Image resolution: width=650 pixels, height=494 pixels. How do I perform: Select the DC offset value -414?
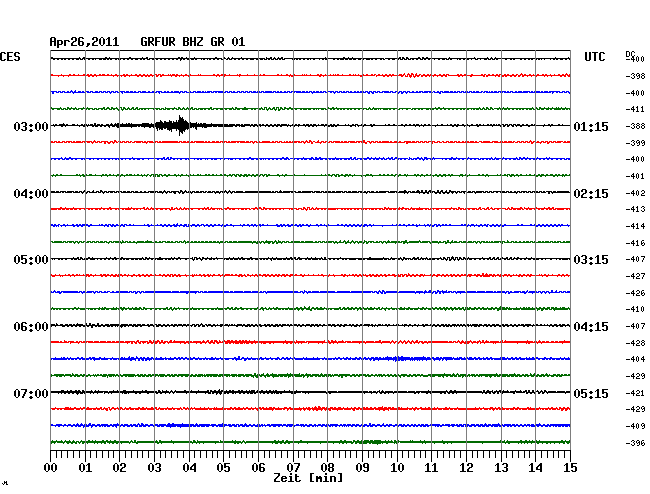pos(635,226)
